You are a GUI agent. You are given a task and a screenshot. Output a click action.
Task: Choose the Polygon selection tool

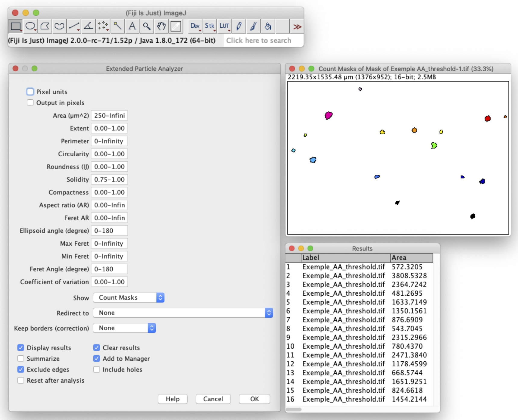pyautogui.click(x=45, y=26)
